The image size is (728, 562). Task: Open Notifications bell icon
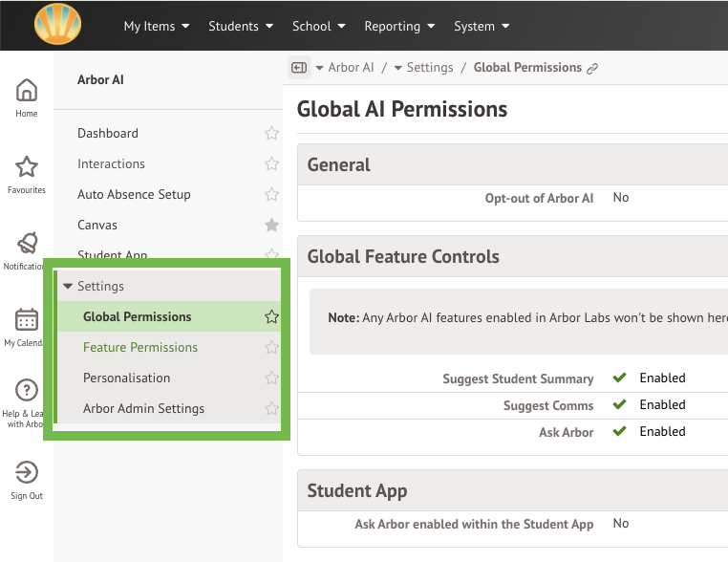27,245
